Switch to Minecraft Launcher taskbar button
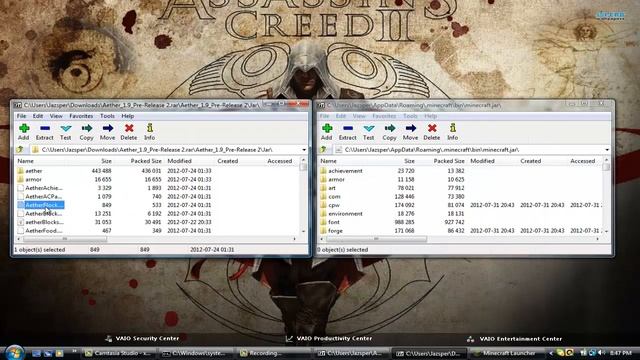This screenshot has height=360, width=640. point(508,353)
